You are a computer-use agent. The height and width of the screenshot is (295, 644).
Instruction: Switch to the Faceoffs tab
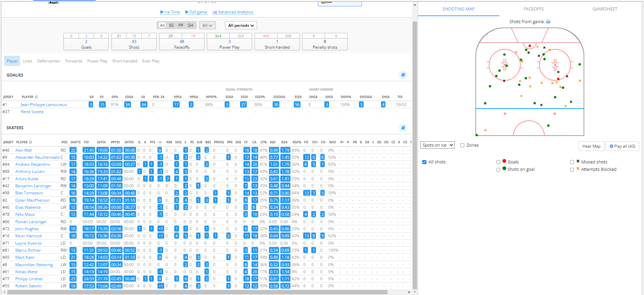[533, 9]
